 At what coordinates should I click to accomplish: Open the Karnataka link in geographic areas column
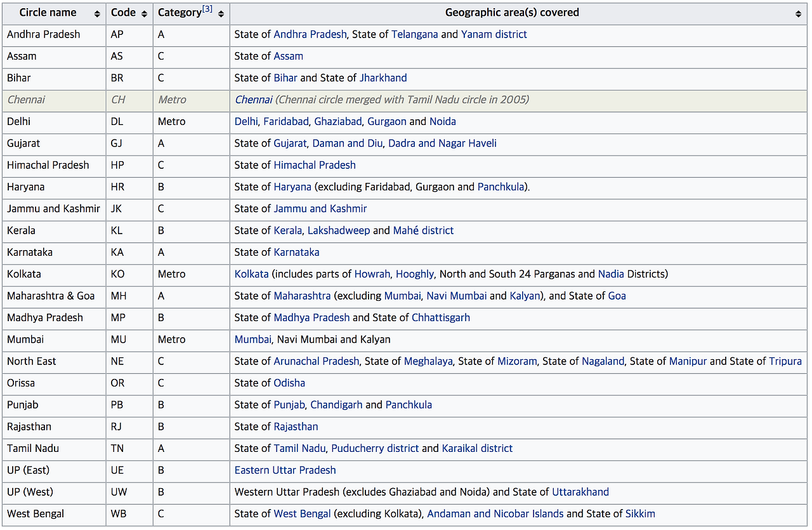[x=297, y=252]
